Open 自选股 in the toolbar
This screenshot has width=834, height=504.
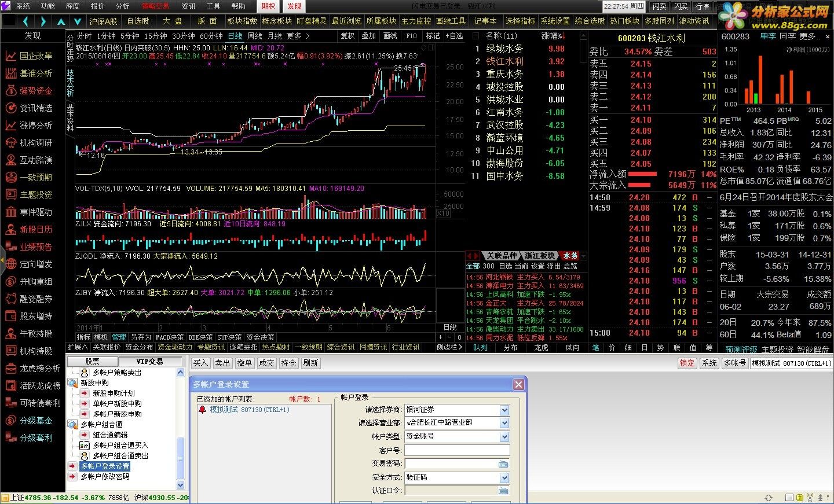138,21
